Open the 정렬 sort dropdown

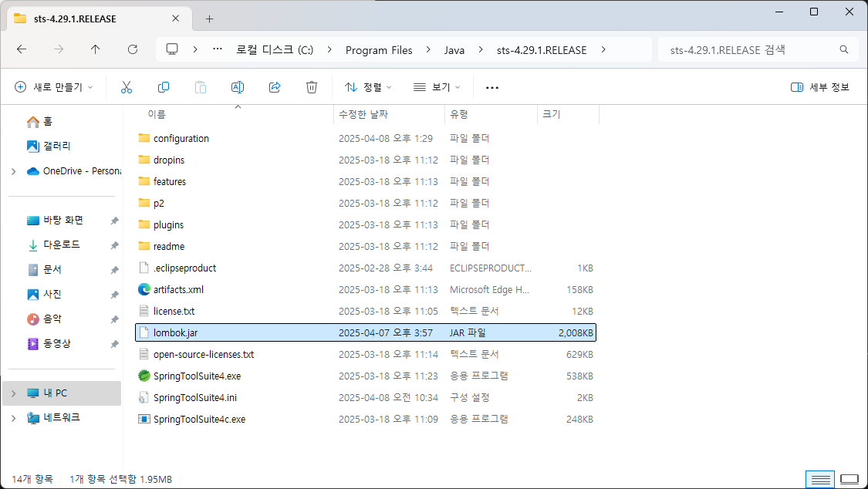[368, 87]
